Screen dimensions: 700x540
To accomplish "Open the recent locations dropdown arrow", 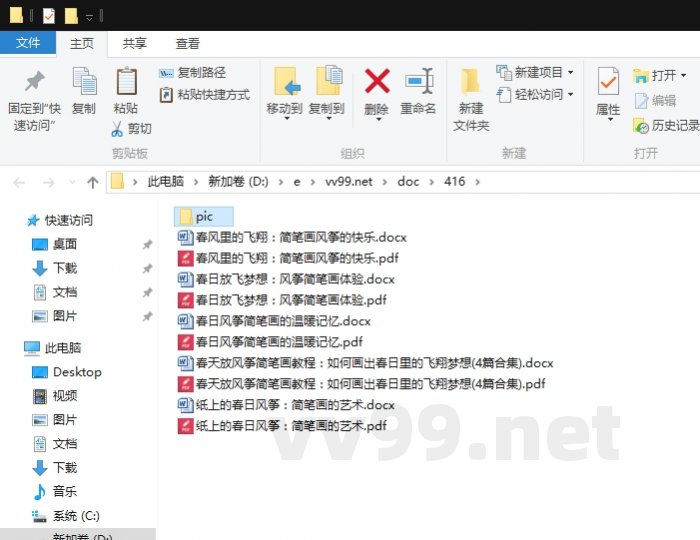I will (72, 182).
